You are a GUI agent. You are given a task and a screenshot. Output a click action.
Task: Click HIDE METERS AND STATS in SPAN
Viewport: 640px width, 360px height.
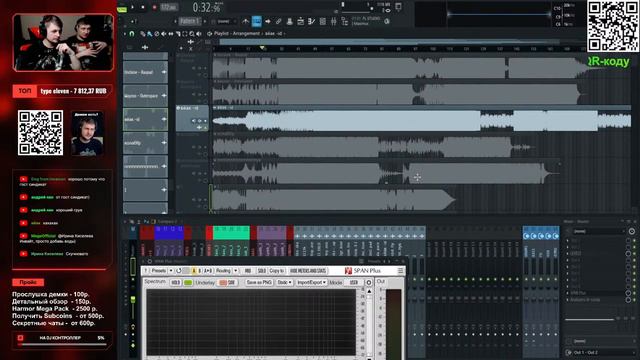pyautogui.click(x=308, y=271)
